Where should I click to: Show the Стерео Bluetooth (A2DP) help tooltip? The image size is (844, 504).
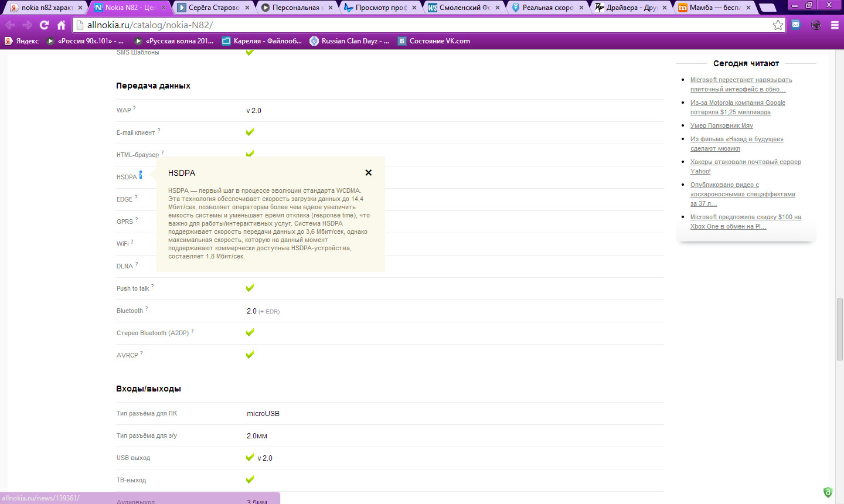click(x=192, y=331)
